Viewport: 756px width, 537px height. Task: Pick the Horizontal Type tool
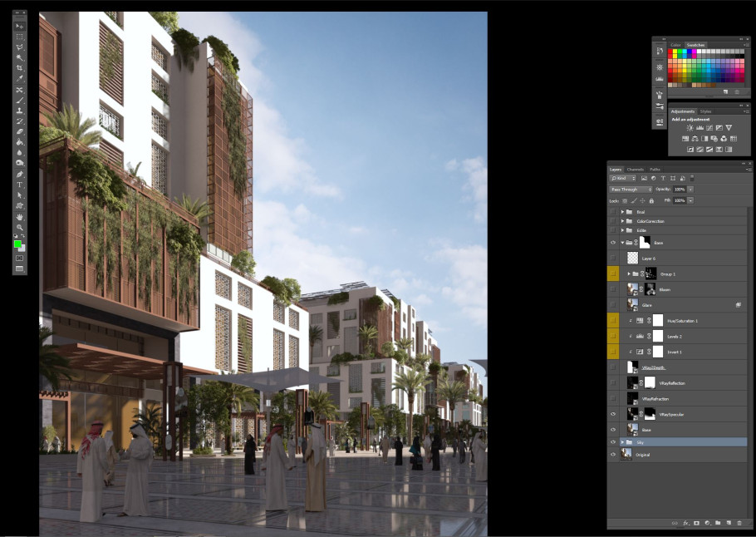20,185
